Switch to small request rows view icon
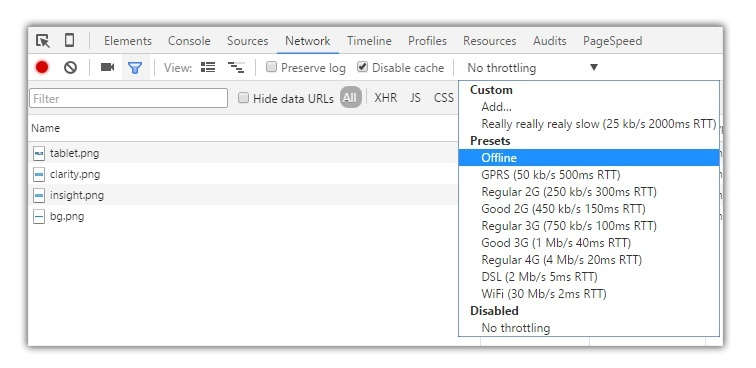This screenshot has width=756, height=368. tap(236, 68)
